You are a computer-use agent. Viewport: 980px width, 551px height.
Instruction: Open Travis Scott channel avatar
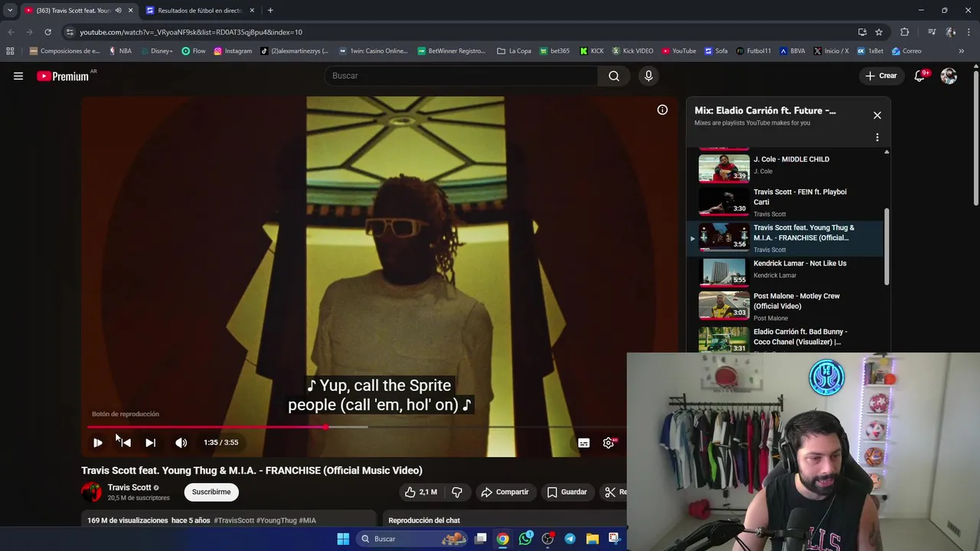(x=91, y=492)
